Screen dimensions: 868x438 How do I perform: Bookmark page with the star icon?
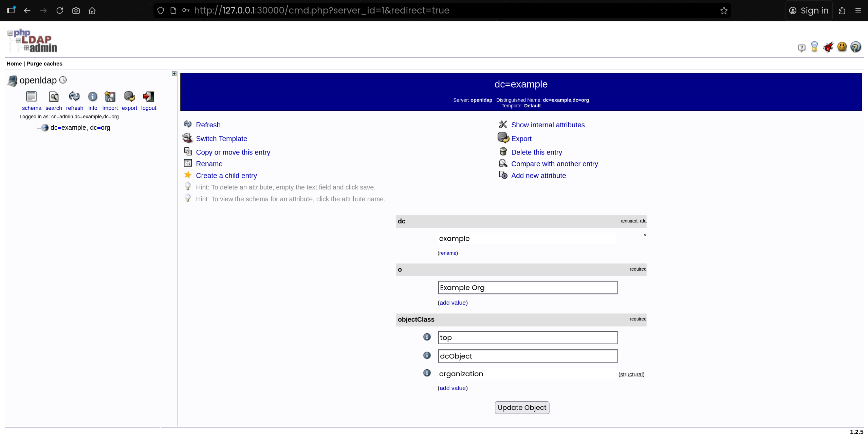coord(724,11)
